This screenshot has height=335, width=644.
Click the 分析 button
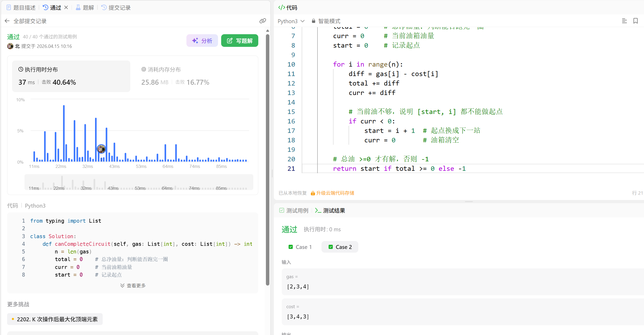[202, 41]
